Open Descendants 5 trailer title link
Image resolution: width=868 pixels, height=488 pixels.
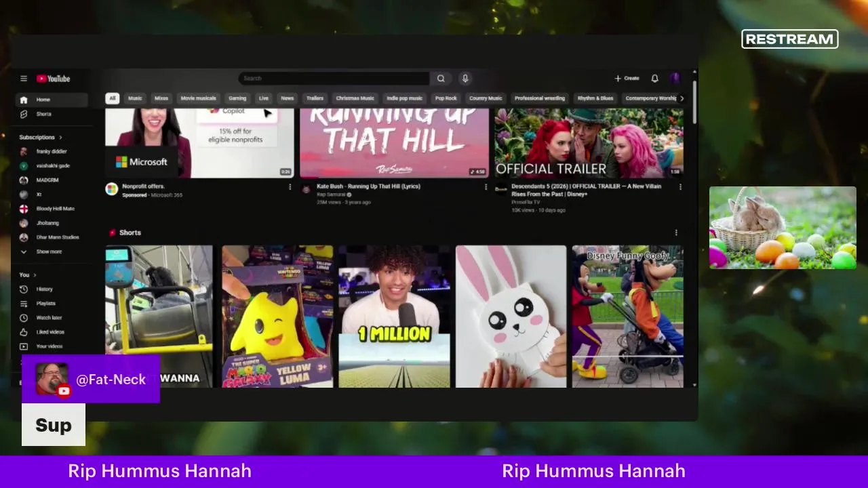[x=586, y=190]
